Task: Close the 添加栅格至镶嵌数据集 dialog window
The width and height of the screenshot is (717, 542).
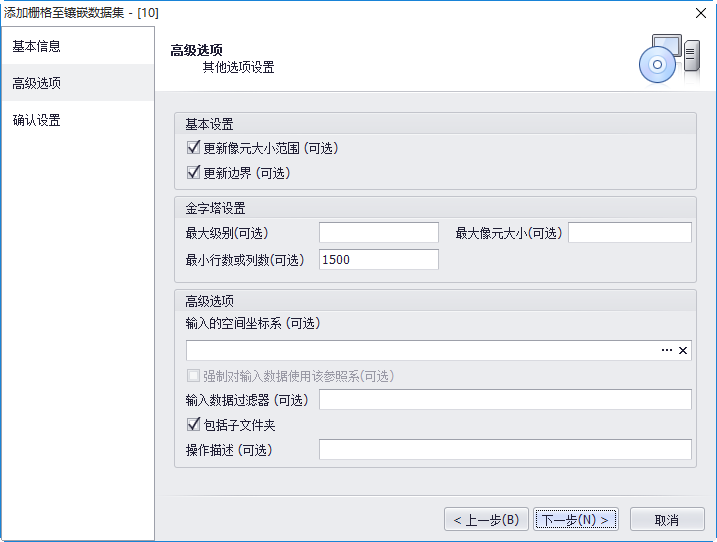Action: click(700, 12)
